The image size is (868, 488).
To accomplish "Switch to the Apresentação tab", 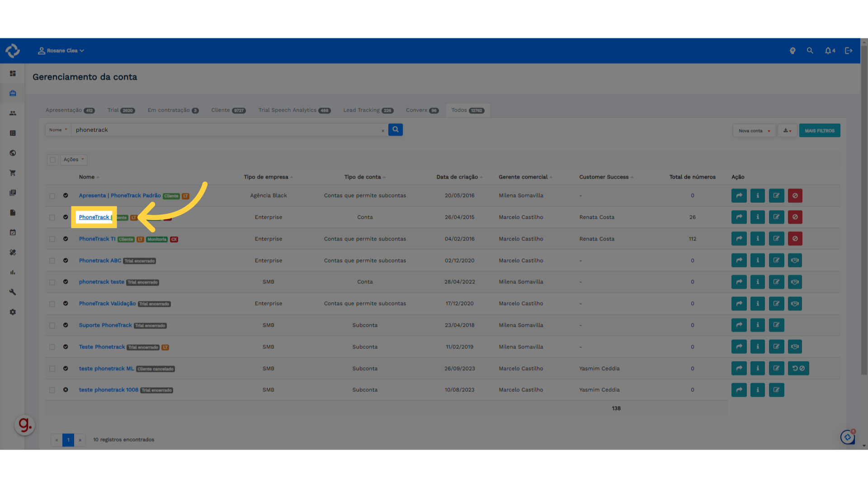I will (x=70, y=110).
